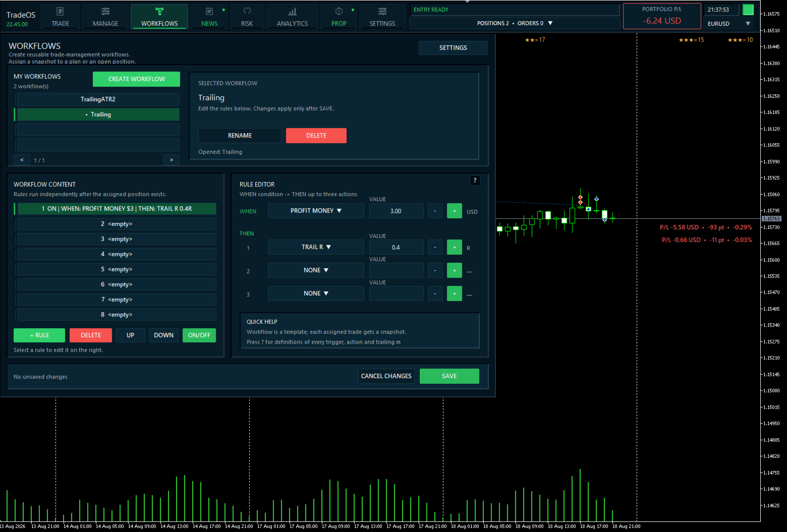
Task: Click the ENTRY READY status bar
Action: 515,10
